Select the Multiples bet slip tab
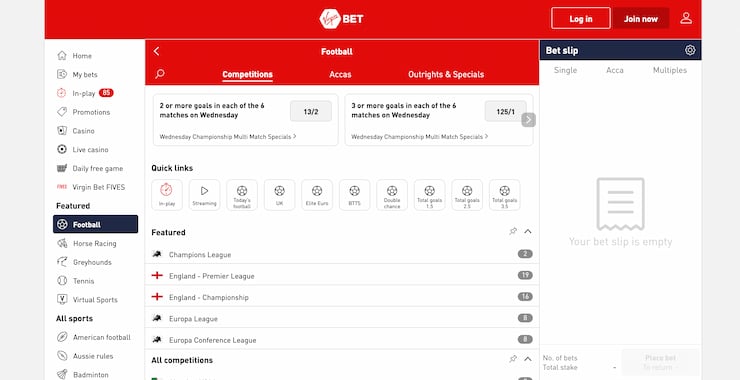This screenshot has height=380, width=740. 670,70
